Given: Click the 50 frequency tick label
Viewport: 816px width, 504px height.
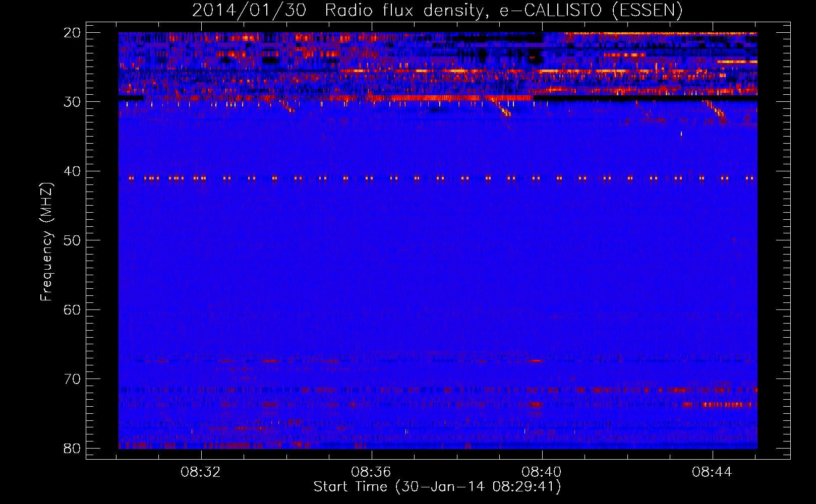Looking at the screenshot, I should (73, 240).
